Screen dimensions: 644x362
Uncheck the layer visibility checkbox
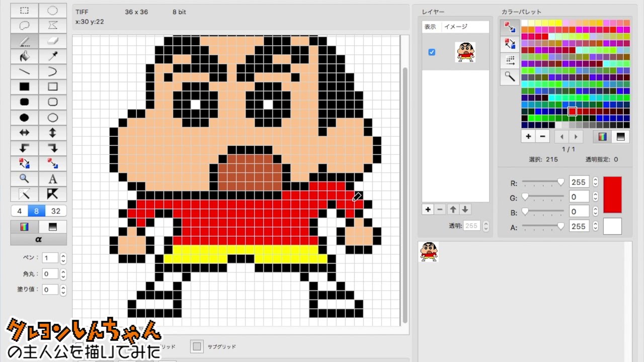(432, 52)
